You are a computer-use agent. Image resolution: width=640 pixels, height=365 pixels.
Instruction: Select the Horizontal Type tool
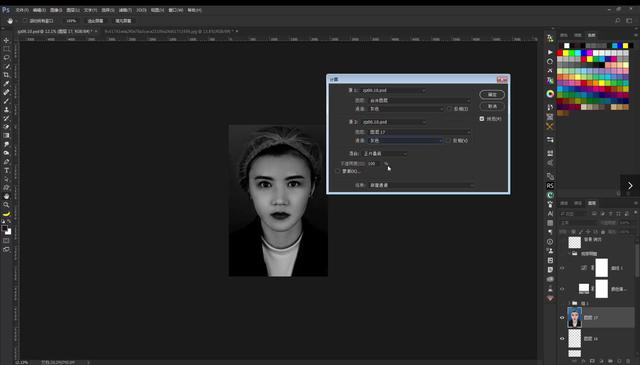tap(6, 170)
